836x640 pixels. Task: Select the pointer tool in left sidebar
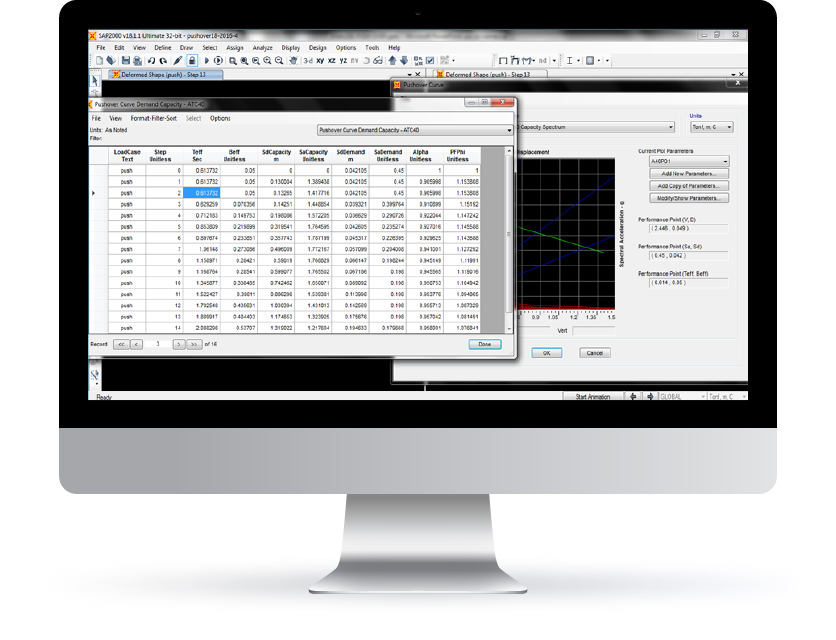point(94,81)
